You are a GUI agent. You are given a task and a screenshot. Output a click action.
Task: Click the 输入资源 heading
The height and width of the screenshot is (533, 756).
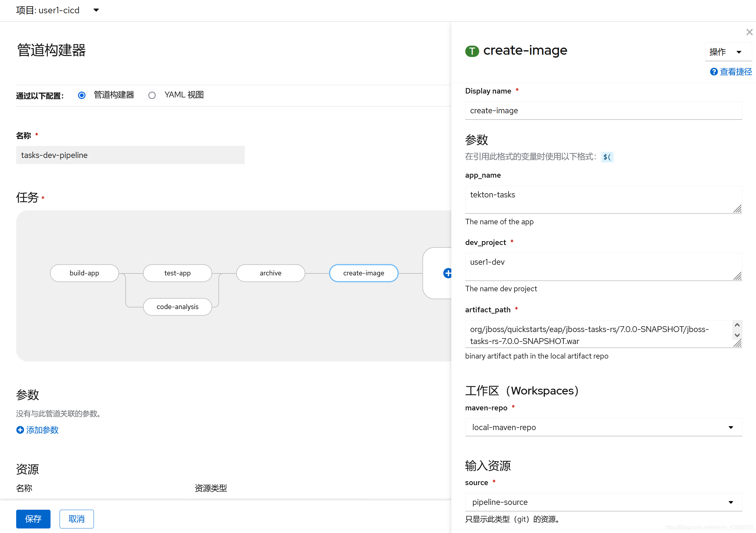coord(488,466)
